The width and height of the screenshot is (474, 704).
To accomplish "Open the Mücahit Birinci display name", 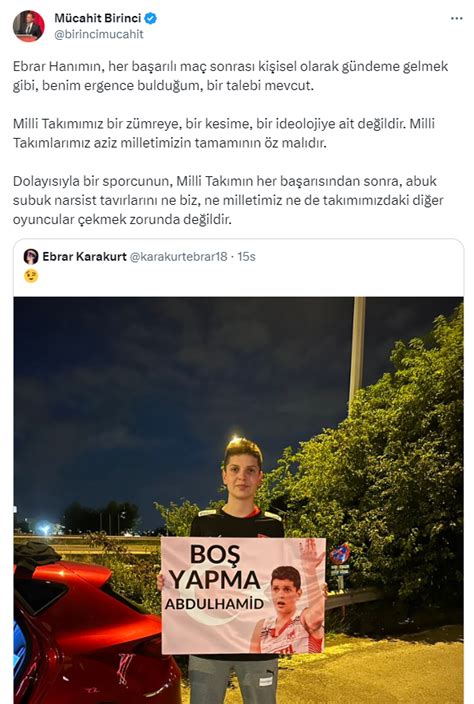I will pos(97,18).
